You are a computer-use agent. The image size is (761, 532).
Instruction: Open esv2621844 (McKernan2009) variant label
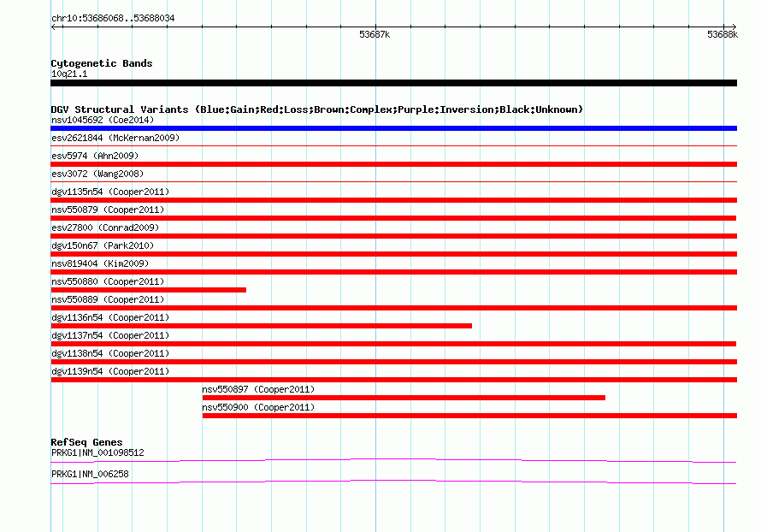(x=115, y=138)
